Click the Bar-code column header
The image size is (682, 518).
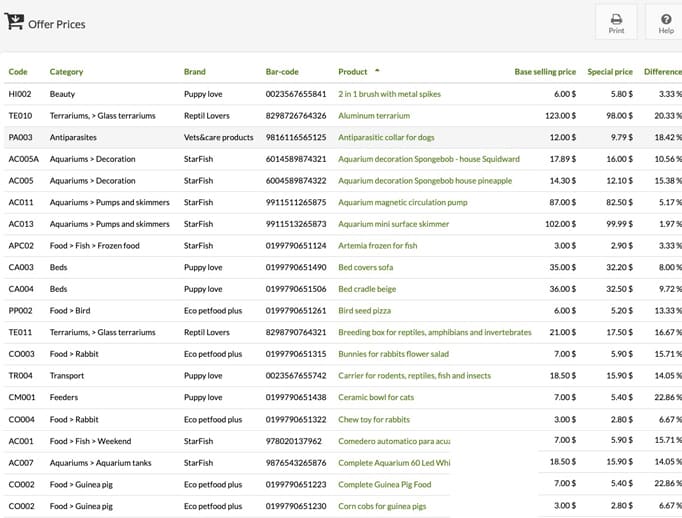(x=282, y=72)
